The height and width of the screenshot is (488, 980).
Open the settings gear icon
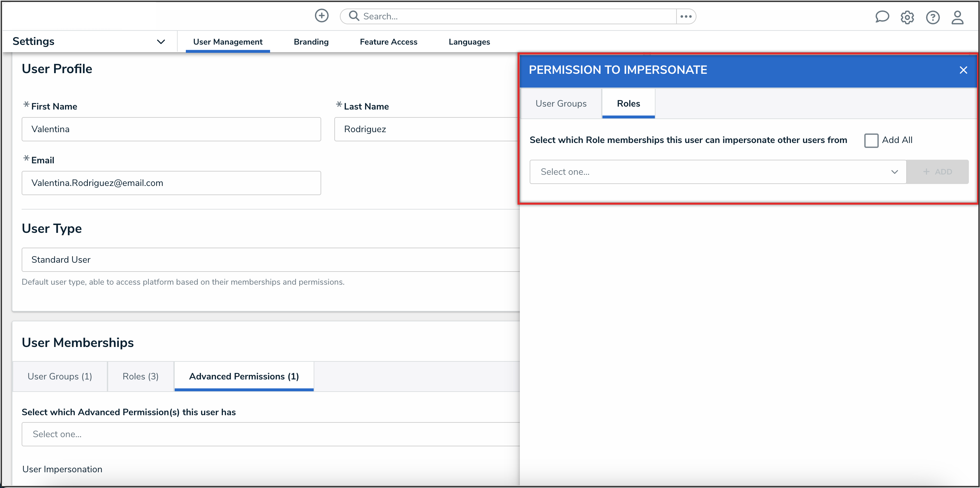pos(907,17)
